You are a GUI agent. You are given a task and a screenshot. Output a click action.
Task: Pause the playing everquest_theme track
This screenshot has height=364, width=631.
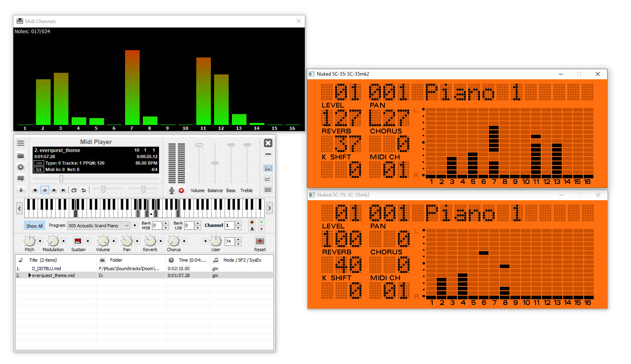click(45, 190)
